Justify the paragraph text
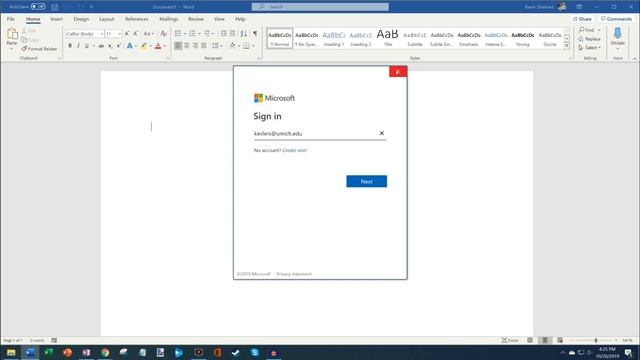The image size is (640, 360). pos(204,45)
